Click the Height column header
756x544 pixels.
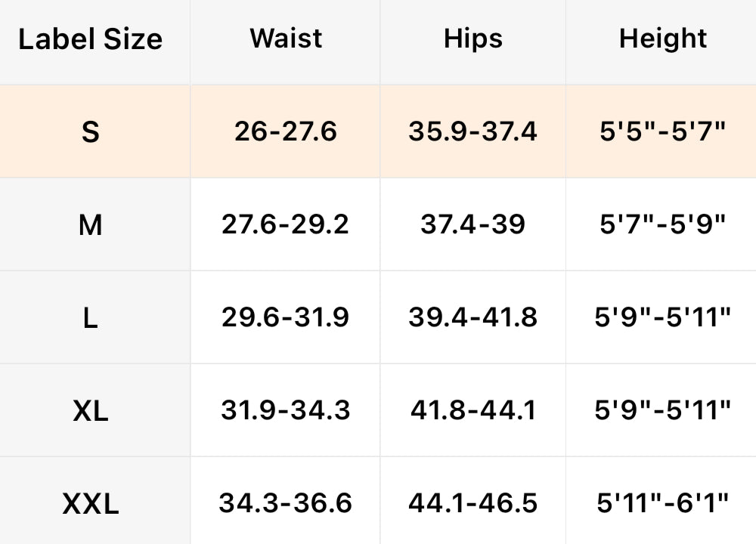(x=663, y=39)
